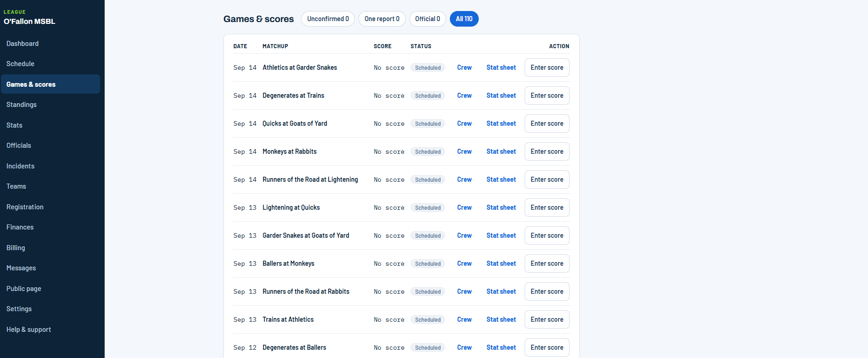Open Stat sheet for Ballers at Monkeys

(x=501, y=263)
